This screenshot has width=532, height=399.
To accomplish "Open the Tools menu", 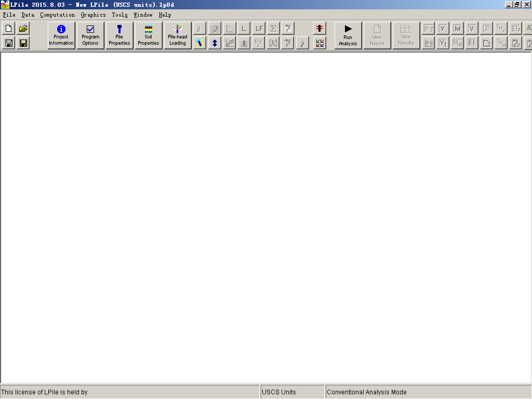I will [x=120, y=15].
